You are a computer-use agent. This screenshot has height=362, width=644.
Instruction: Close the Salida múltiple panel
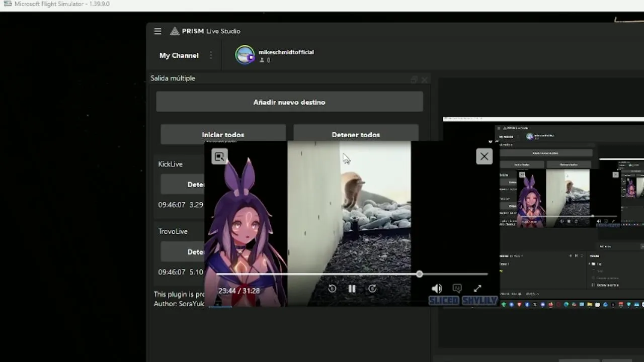pos(425,79)
